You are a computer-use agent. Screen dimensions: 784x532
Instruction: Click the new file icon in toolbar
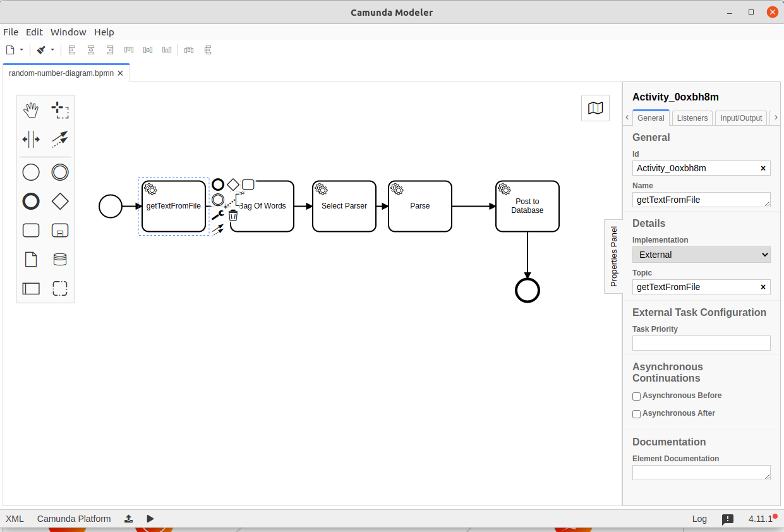pyautogui.click(x=10, y=50)
